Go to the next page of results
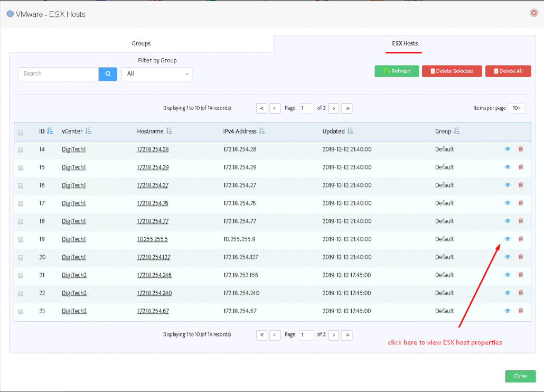Image resolution: width=544 pixels, height=392 pixels. [x=333, y=108]
